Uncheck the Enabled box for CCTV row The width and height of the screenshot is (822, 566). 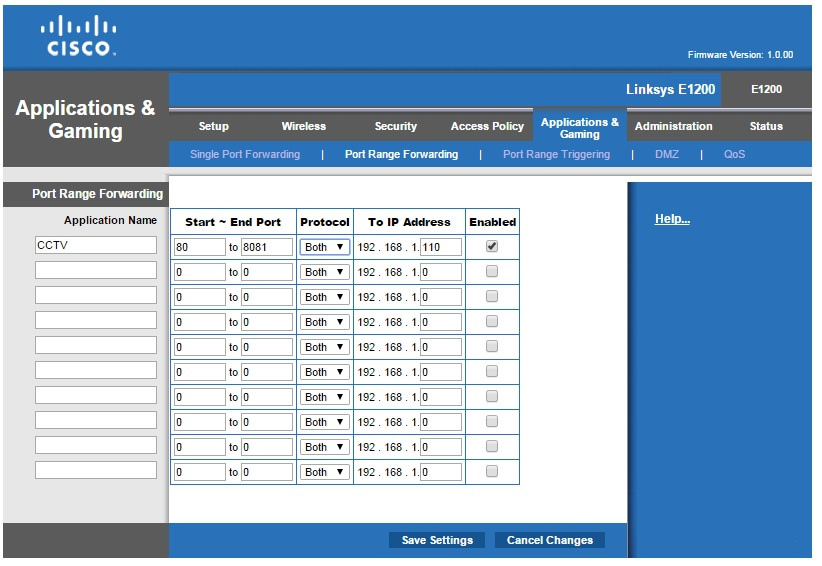point(492,246)
